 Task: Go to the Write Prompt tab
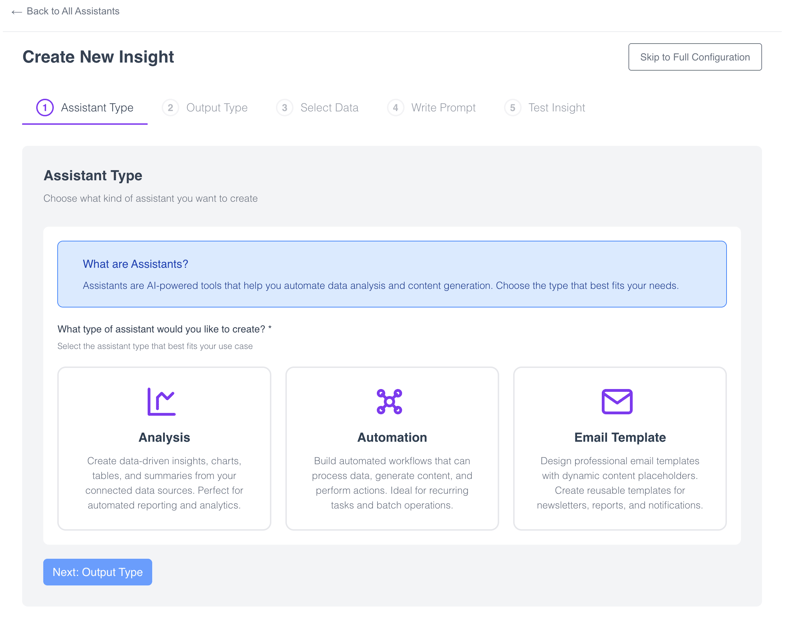tap(443, 108)
